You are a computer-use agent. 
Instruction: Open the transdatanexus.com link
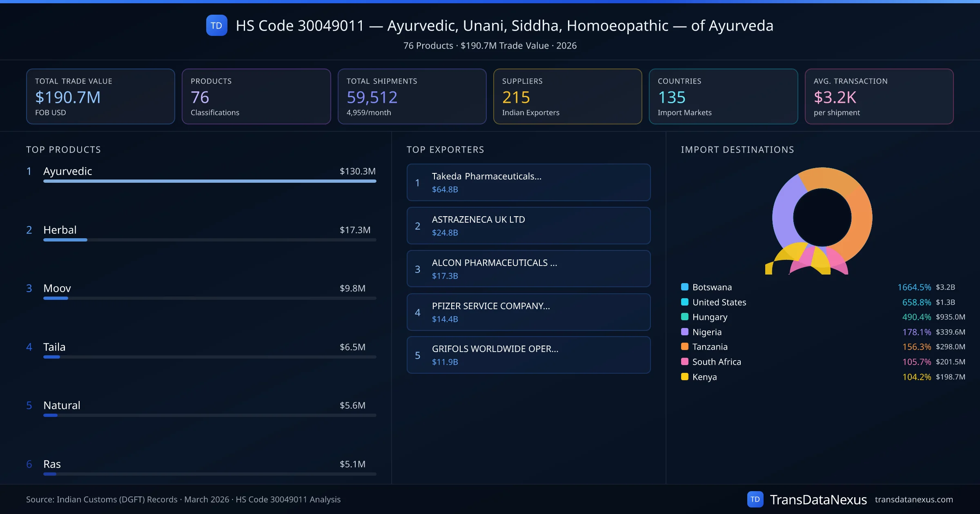point(913,499)
